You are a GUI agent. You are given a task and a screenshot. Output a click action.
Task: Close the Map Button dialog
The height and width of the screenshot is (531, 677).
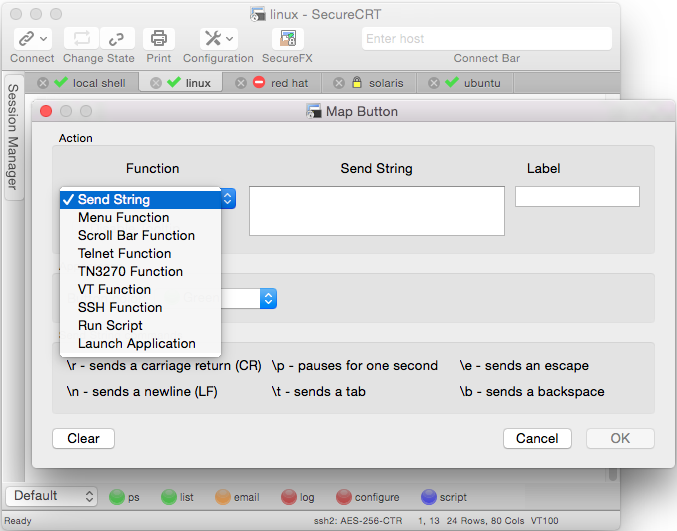(x=46, y=111)
